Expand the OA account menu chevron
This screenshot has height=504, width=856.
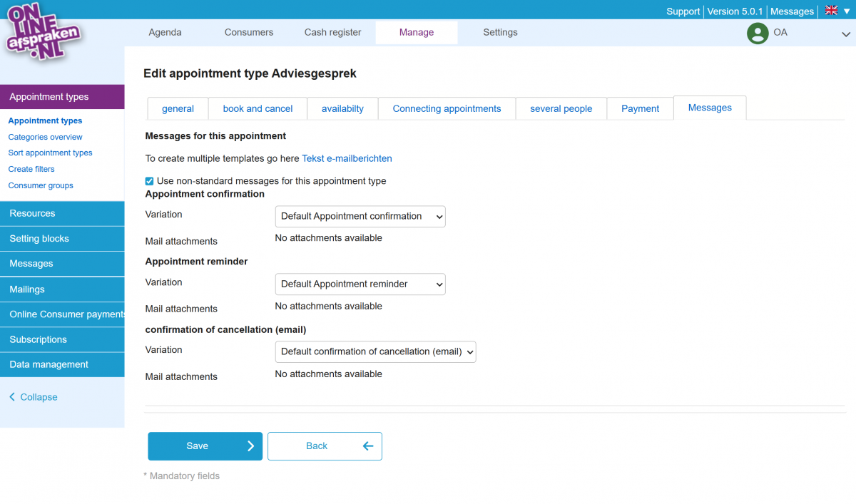tap(845, 34)
